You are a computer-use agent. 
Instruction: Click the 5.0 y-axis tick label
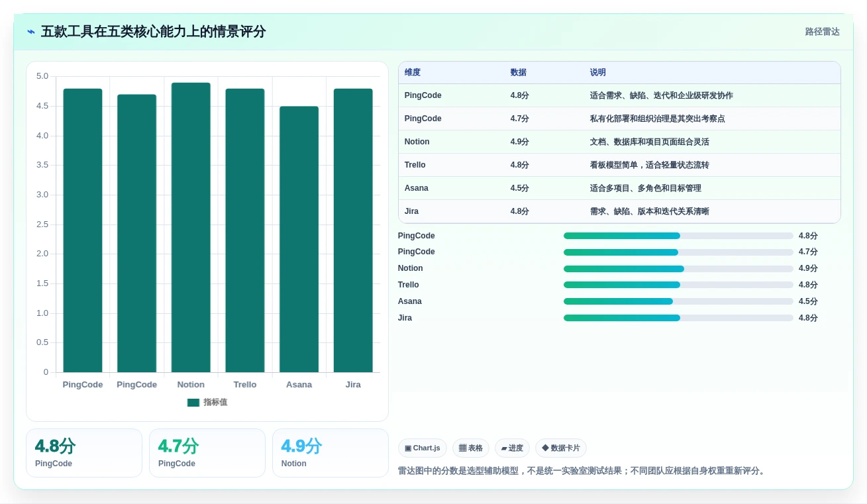point(42,76)
